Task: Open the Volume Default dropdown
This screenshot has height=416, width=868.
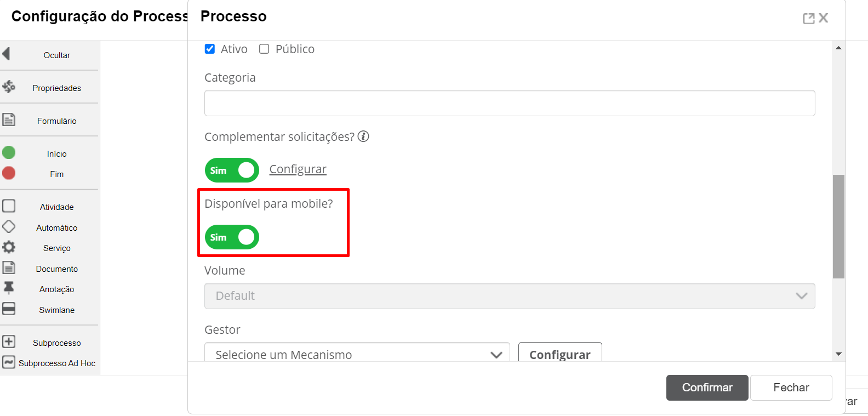Action: (x=510, y=296)
